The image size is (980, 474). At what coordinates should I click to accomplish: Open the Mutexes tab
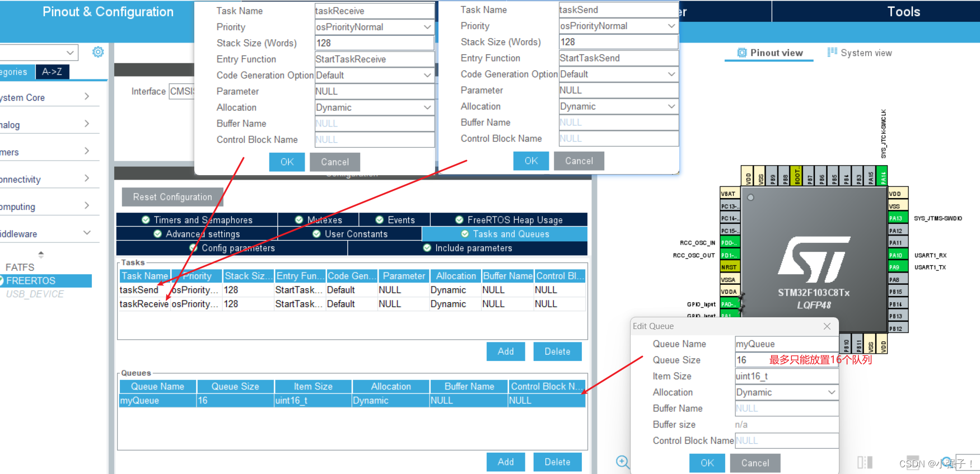click(x=318, y=220)
